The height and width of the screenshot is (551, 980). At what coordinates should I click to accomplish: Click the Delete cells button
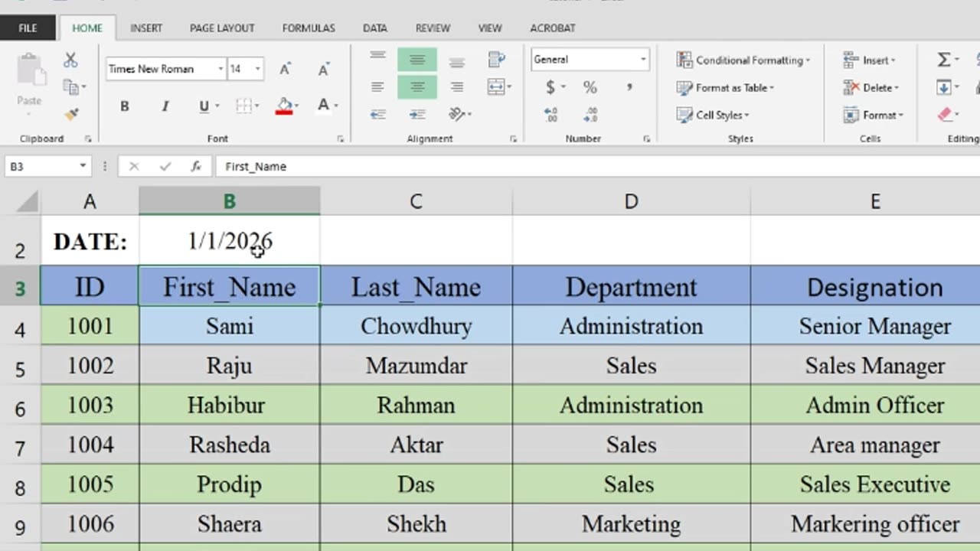[x=871, y=88]
